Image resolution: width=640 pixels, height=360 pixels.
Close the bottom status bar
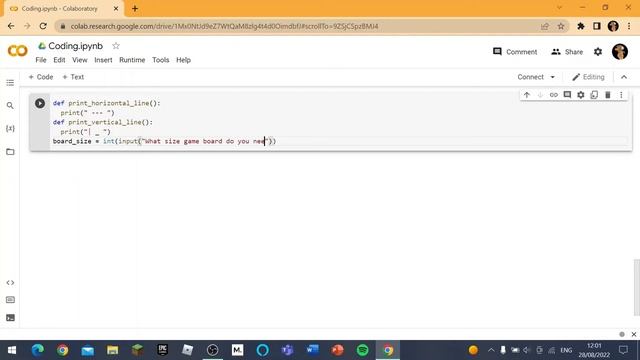[633, 334]
